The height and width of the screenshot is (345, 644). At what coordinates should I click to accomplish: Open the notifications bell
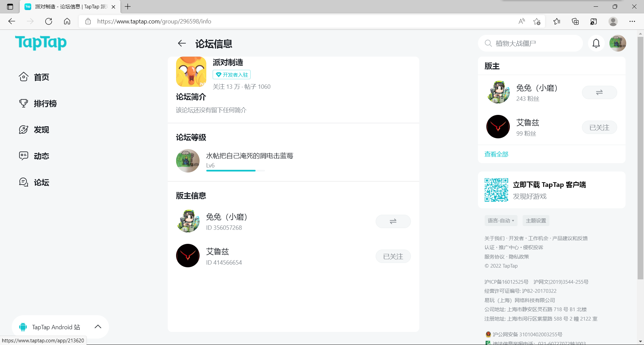pos(596,43)
